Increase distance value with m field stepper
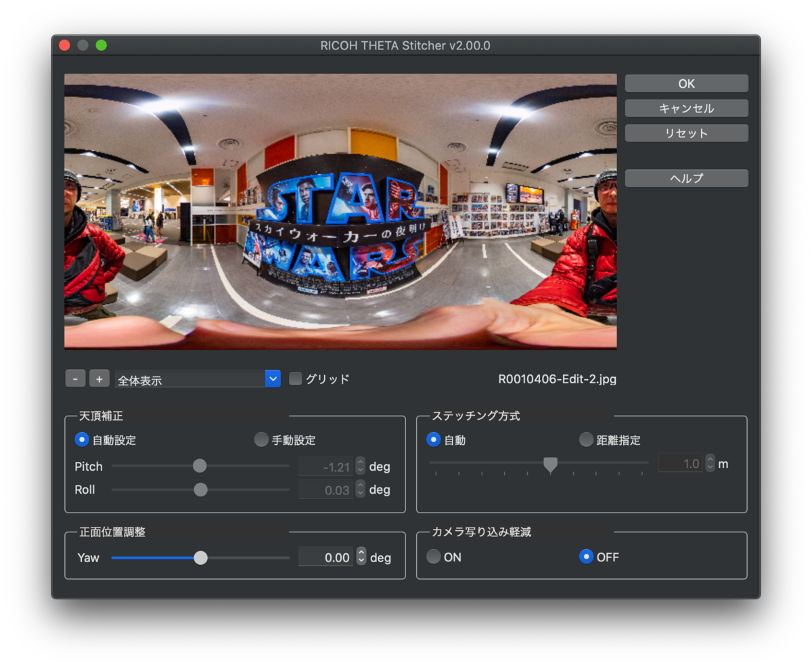The image size is (812, 667). [710, 459]
